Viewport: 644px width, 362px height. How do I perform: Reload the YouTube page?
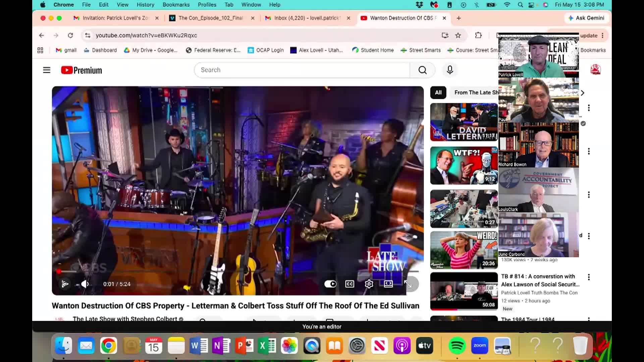[x=70, y=36]
